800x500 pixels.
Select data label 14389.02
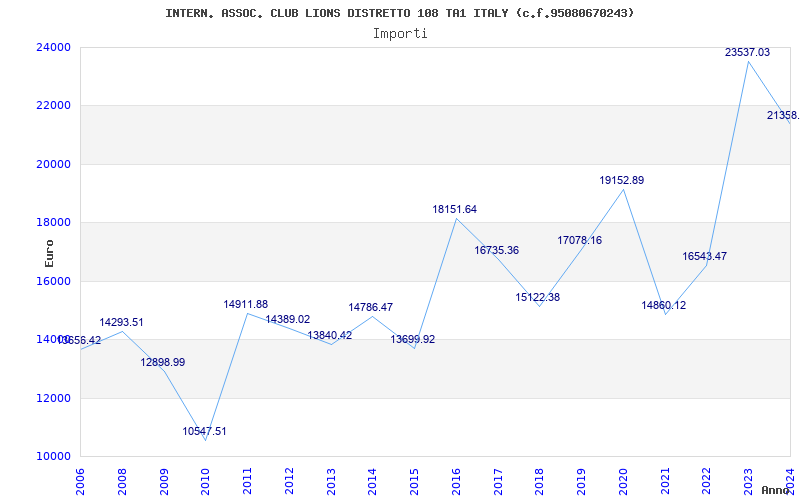(x=288, y=320)
